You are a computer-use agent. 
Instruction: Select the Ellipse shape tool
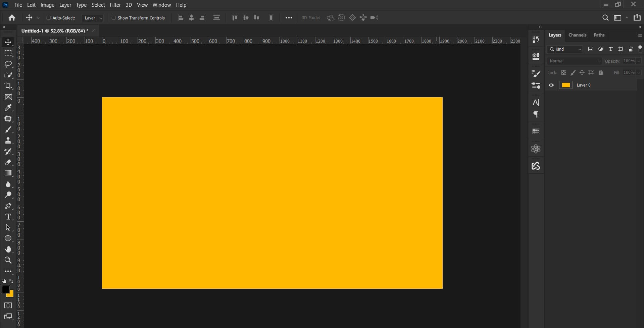tap(8, 238)
